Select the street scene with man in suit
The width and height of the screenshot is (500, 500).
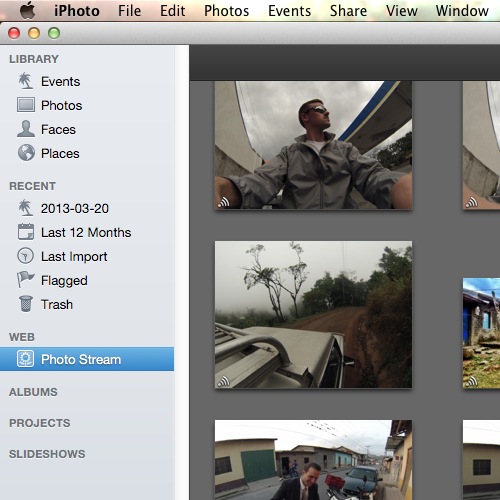click(313, 460)
